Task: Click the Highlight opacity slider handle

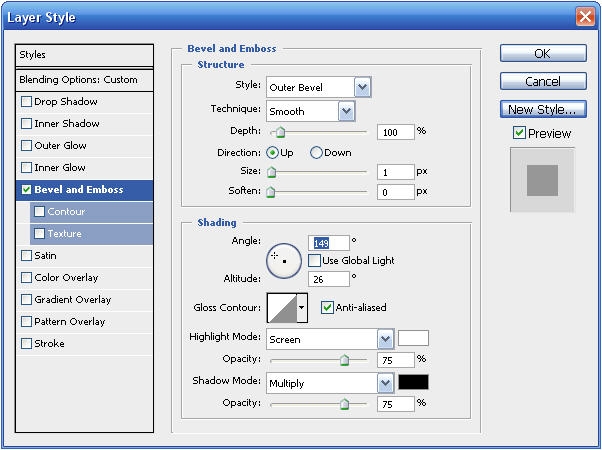Action: point(344,360)
